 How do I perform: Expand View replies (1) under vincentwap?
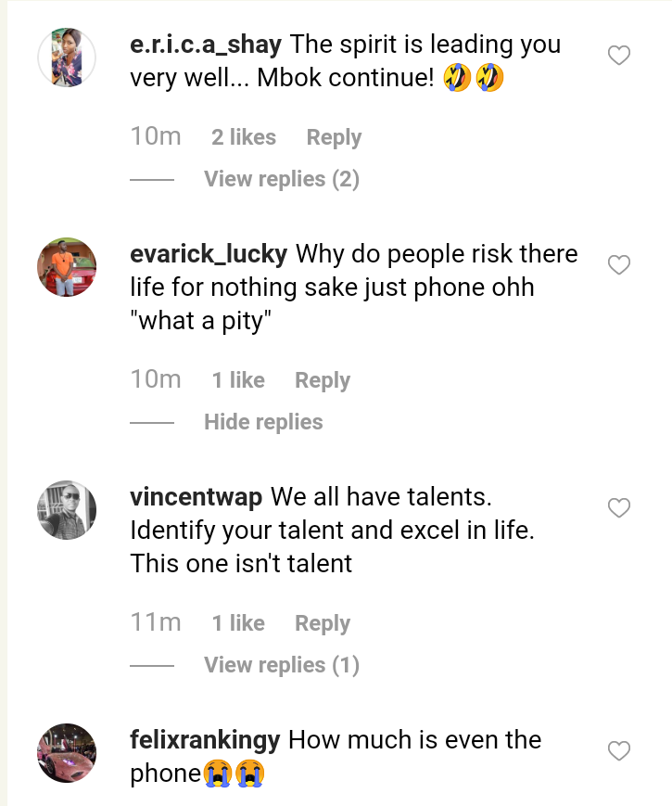(x=281, y=665)
